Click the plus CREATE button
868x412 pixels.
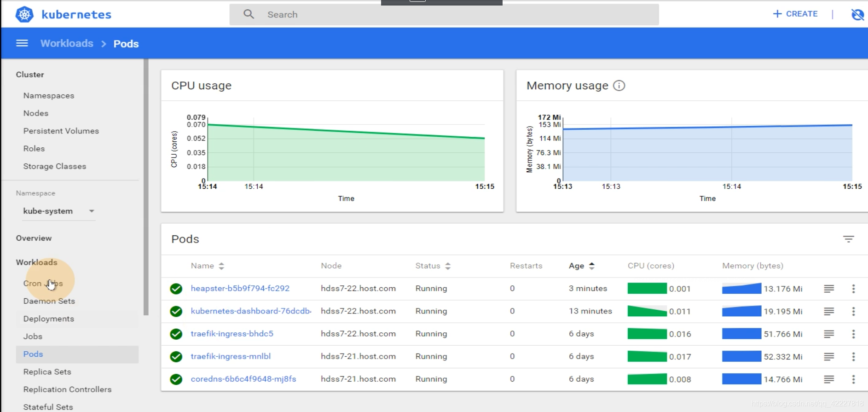point(795,14)
